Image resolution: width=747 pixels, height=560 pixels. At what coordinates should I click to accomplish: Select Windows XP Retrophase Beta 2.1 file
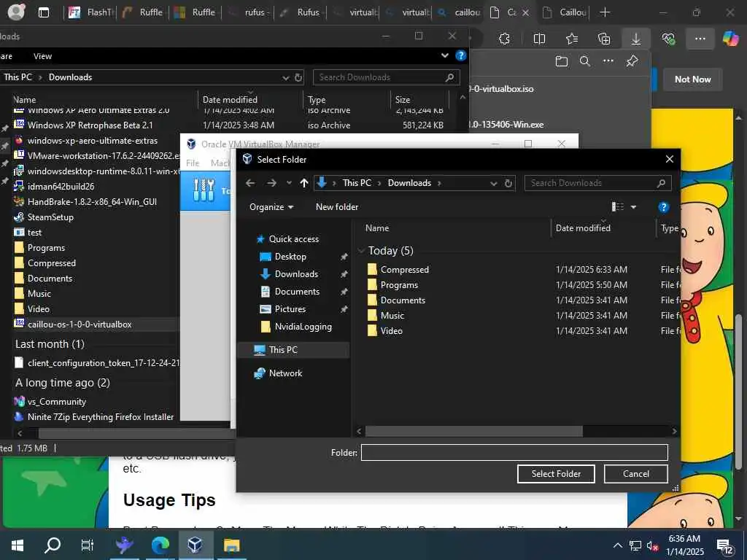(90, 125)
